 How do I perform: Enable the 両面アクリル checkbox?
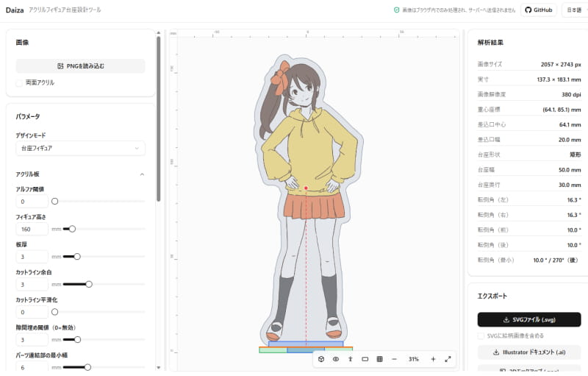pyautogui.click(x=19, y=83)
